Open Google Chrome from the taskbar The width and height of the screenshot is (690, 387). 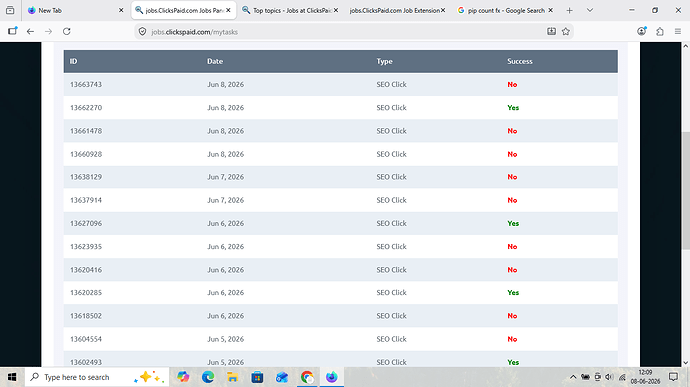tap(307, 377)
